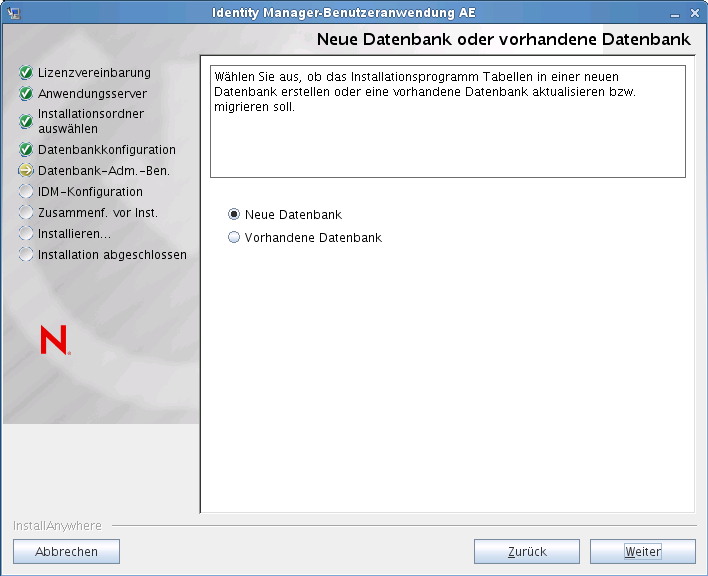This screenshot has width=708, height=576.
Task: Click the check icon next to Datenbankkonfiguration
Action: point(26,149)
